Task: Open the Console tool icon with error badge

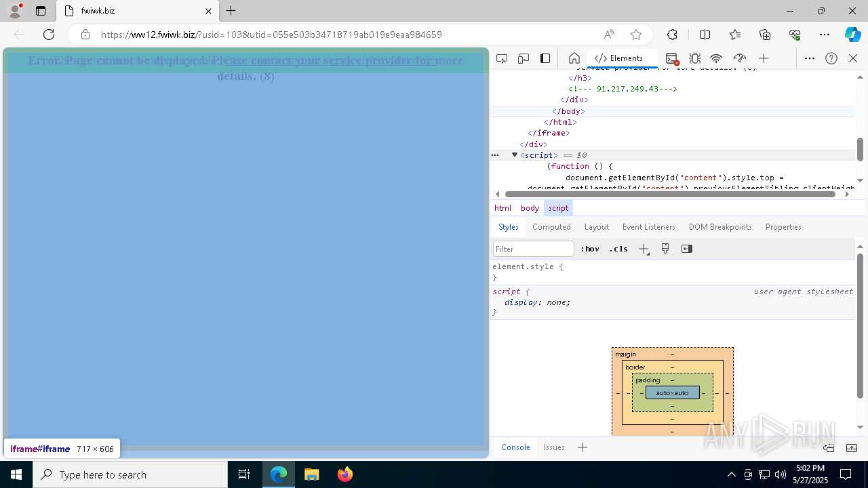Action: click(672, 58)
